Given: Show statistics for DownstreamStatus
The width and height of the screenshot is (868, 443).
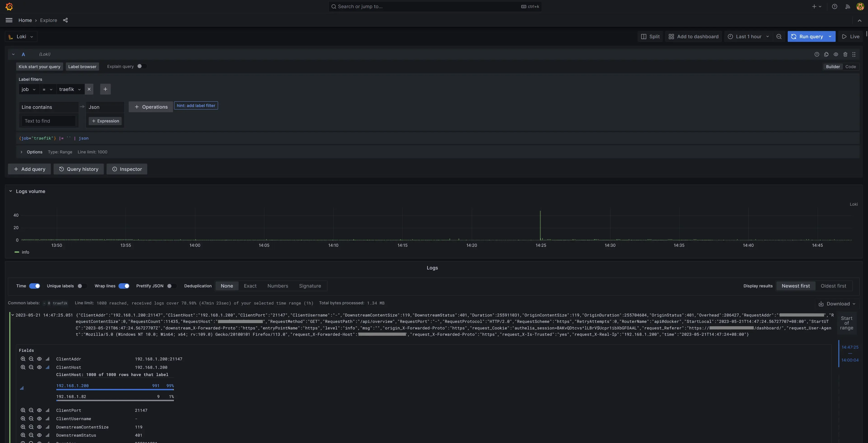Looking at the screenshot, I should (47, 435).
